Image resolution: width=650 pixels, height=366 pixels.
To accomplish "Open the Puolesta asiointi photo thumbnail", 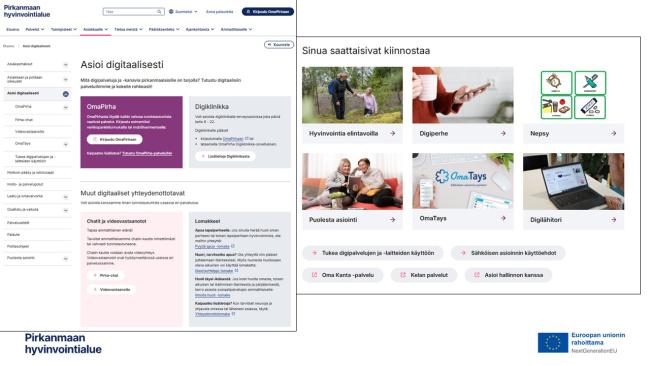I will (352, 182).
